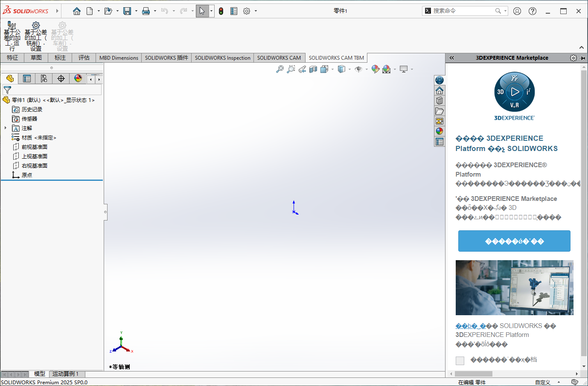Open the SOLIDWORKS CAM tab
The width and height of the screenshot is (588, 386).
click(279, 58)
